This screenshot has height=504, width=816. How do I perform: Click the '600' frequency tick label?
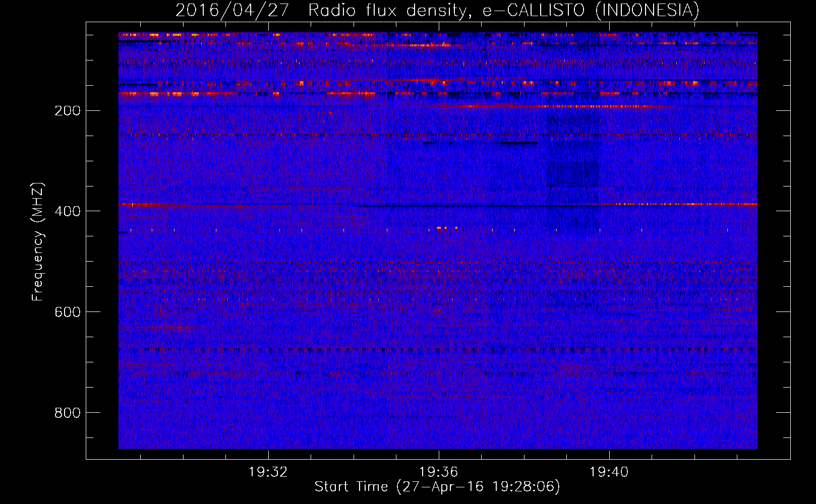(68, 312)
